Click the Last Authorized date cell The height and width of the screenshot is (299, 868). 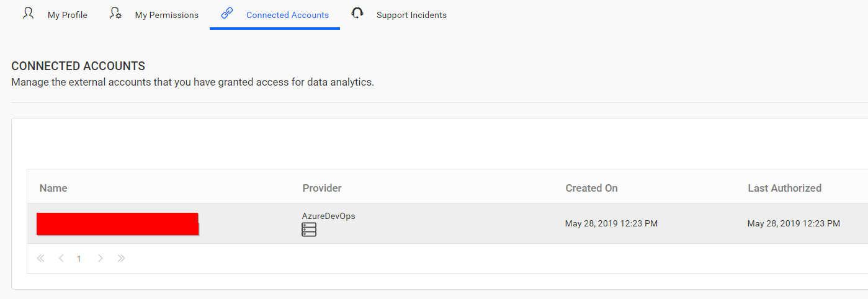click(794, 223)
